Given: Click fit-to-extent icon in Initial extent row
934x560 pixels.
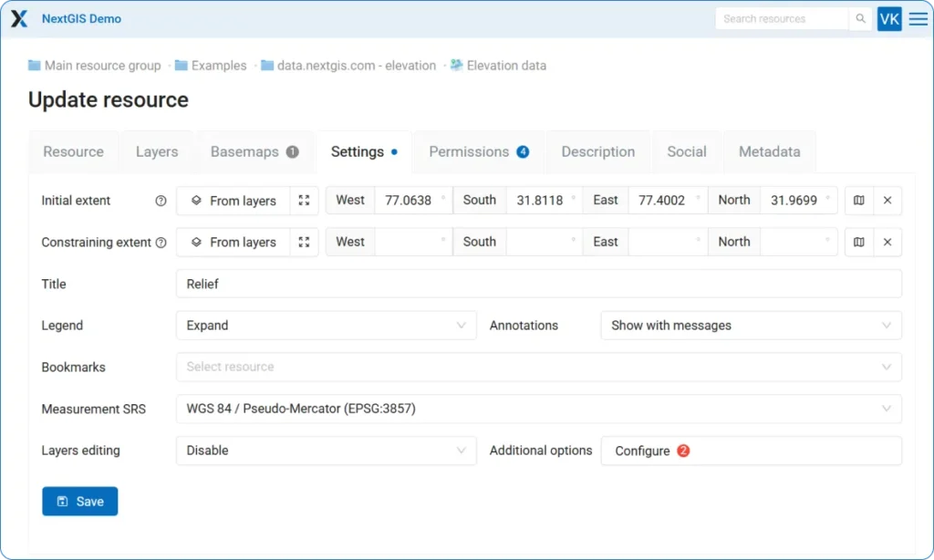Looking at the screenshot, I should tap(305, 201).
